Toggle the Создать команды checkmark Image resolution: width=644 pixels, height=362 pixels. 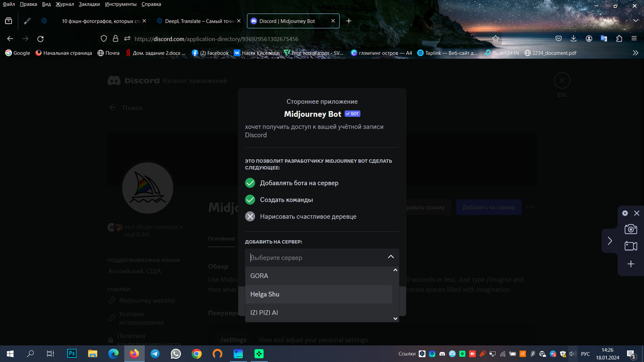250,200
